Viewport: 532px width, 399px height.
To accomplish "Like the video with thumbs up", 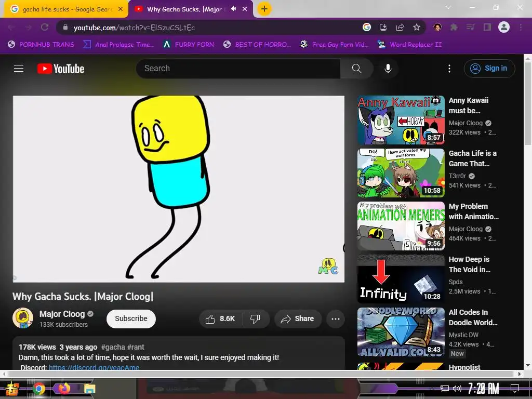I will coord(220,319).
